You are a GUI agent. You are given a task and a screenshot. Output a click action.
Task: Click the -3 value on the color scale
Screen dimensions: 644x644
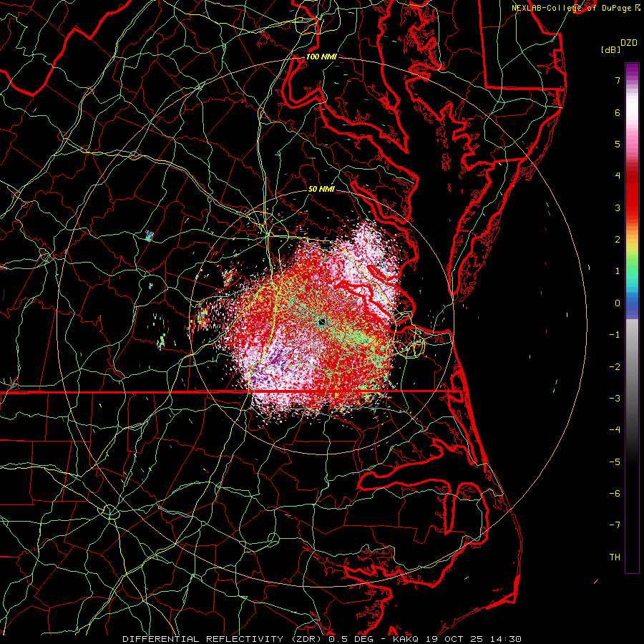coord(615,399)
